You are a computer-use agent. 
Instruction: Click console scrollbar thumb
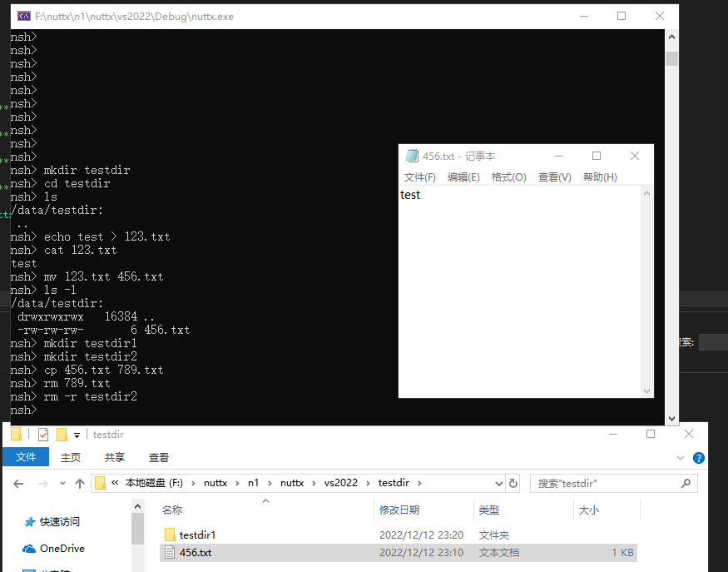671,58
